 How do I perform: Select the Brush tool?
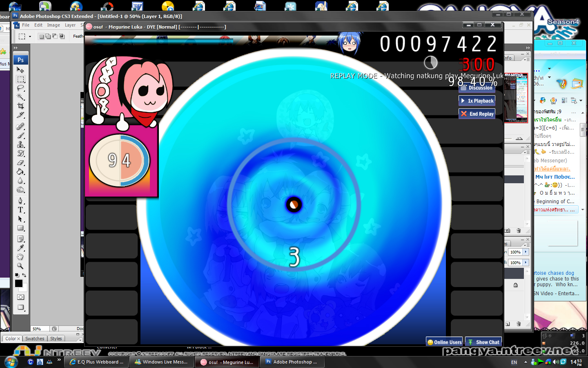click(20, 135)
